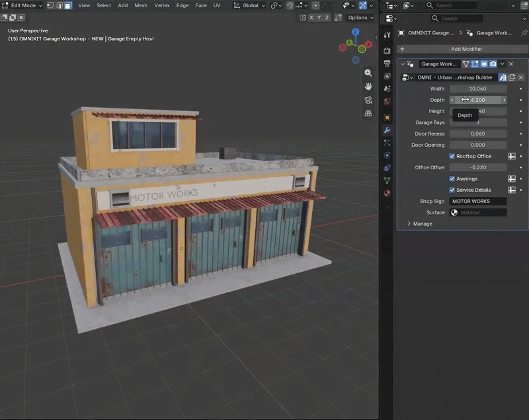Open the Add menu
Screen dimensions: 529x420
point(123,5)
